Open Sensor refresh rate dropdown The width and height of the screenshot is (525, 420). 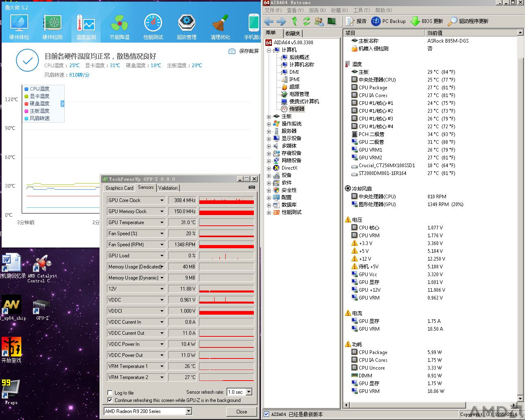[249, 392]
